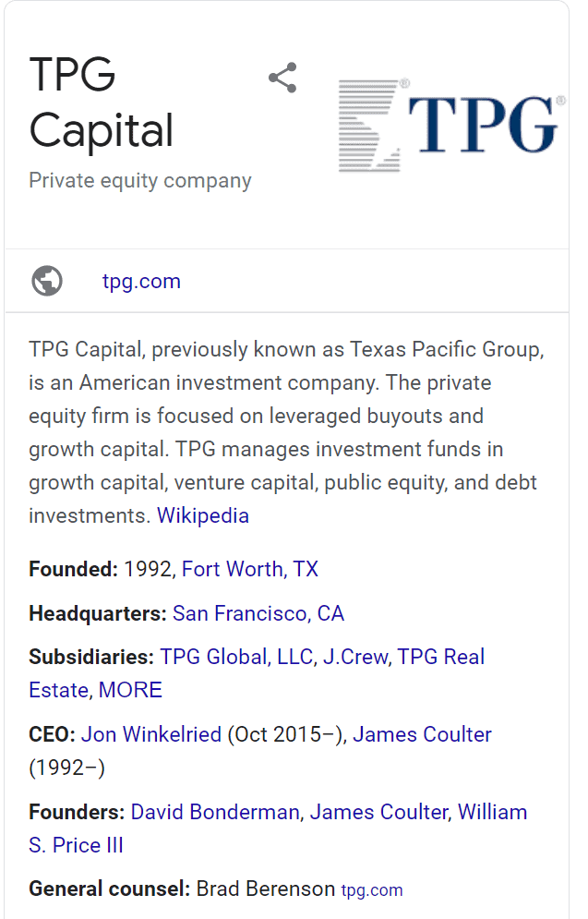Open the San Francisco, CA headquarters link
The height and width of the screenshot is (919, 588).
pyautogui.click(x=258, y=613)
